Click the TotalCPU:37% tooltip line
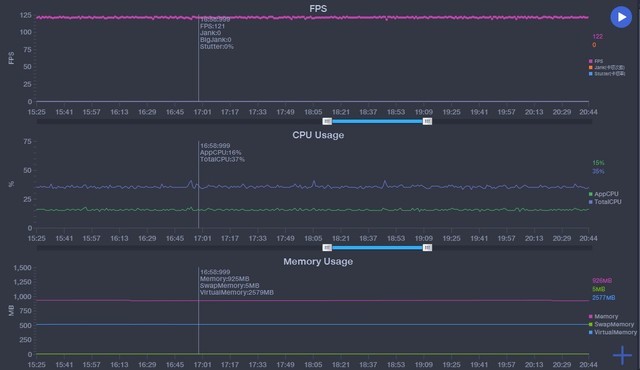The image size is (640, 370). point(222,159)
